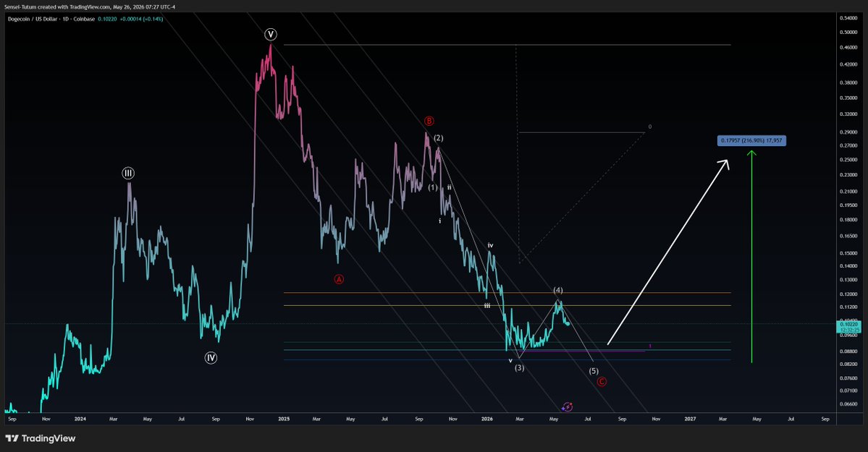Select the red circled B wave label
The image size is (868, 452).
(x=429, y=121)
